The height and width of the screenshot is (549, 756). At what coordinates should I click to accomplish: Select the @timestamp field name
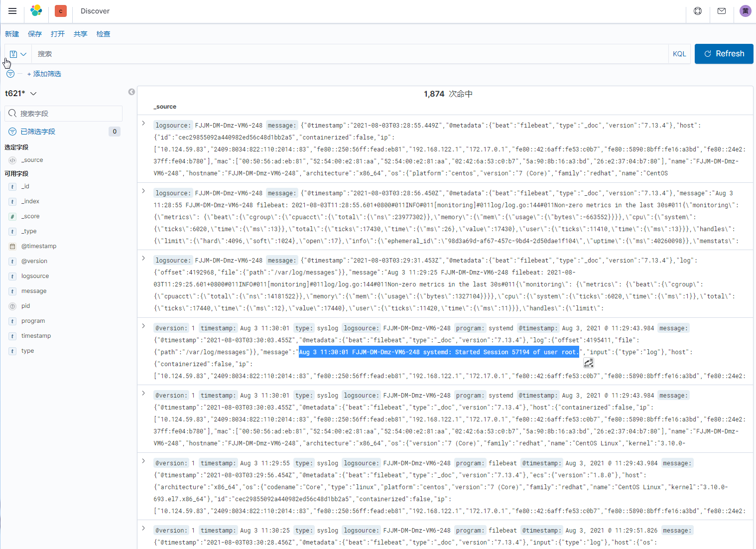coord(39,247)
